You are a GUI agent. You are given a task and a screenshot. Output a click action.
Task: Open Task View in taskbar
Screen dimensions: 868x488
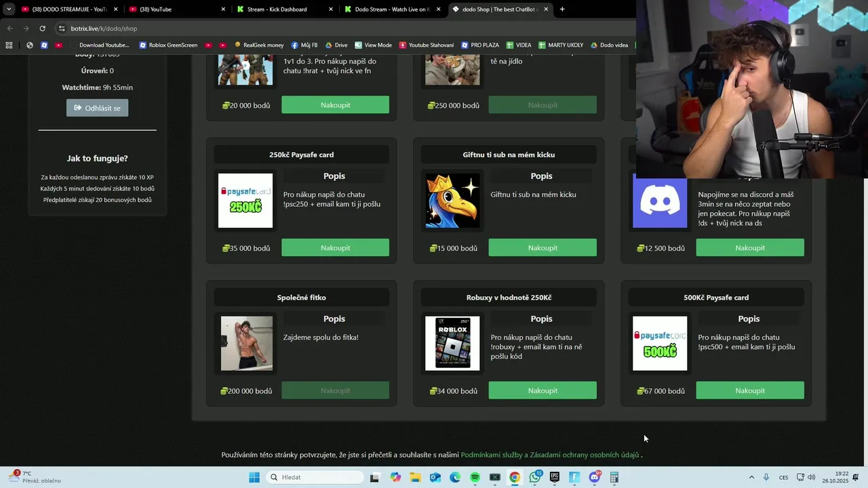(375, 477)
